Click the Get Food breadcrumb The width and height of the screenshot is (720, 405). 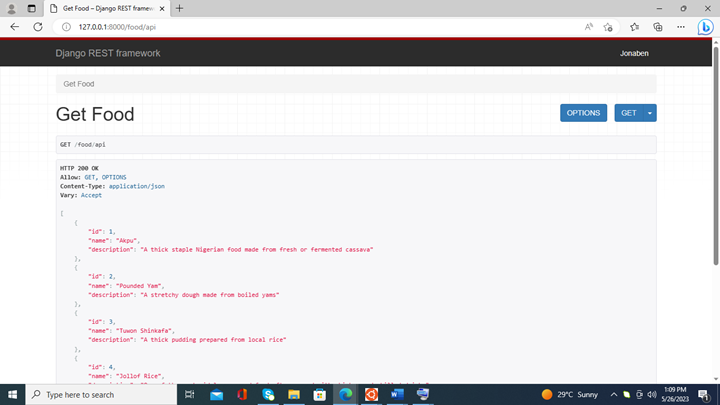(x=79, y=84)
